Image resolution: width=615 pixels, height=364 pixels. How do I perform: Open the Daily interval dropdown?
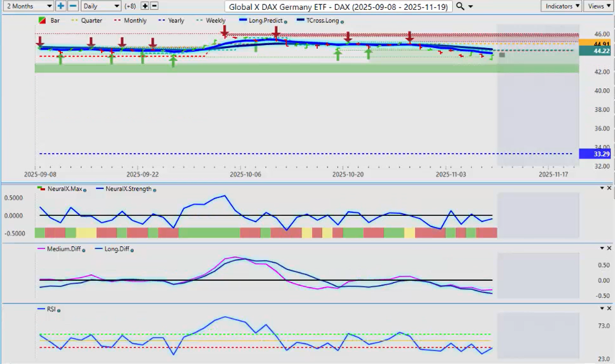tap(101, 6)
